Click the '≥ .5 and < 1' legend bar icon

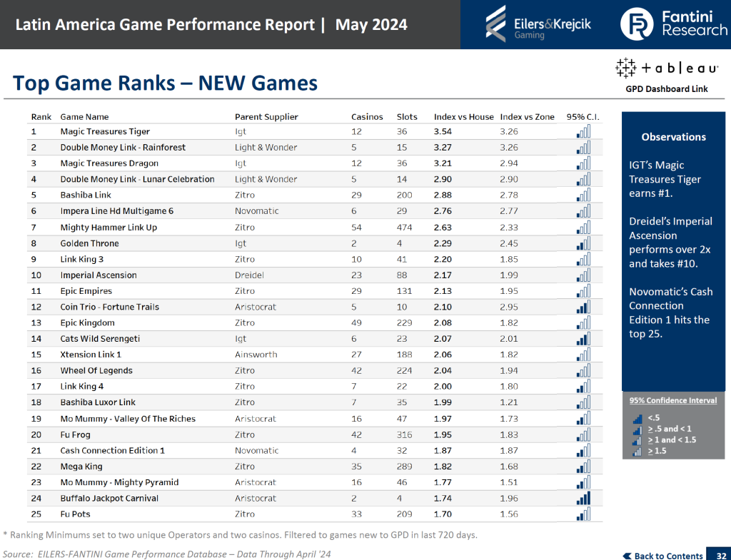(x=637, y=429)
